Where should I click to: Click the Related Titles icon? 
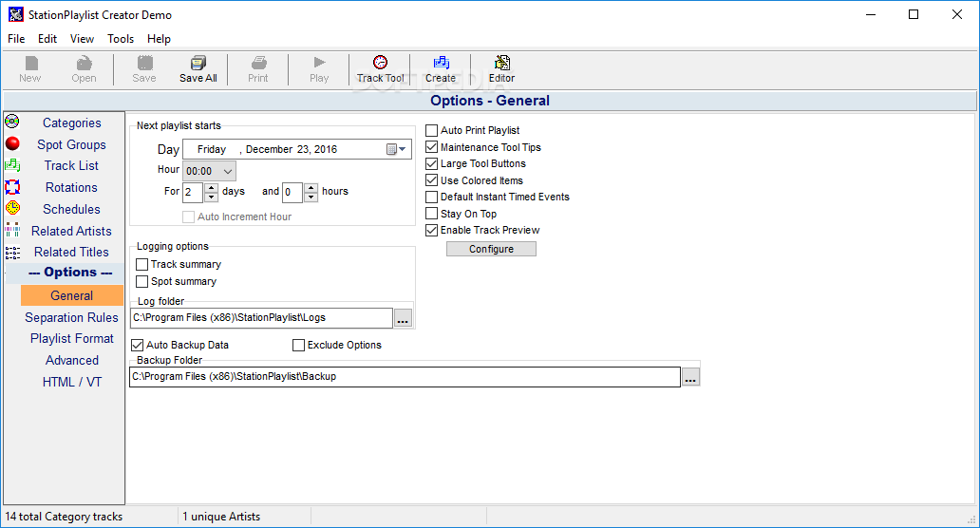pyautogui.click(x=12, y=252)
